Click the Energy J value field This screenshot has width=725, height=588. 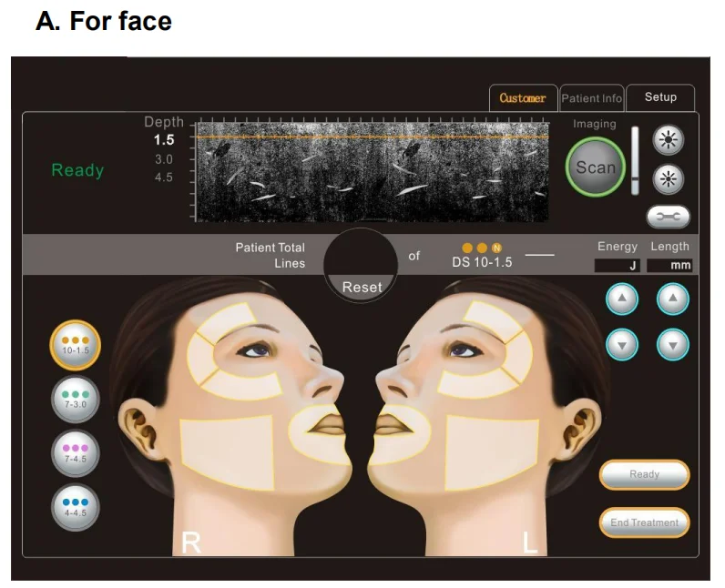pyautogui.click(x=618, y=266)
